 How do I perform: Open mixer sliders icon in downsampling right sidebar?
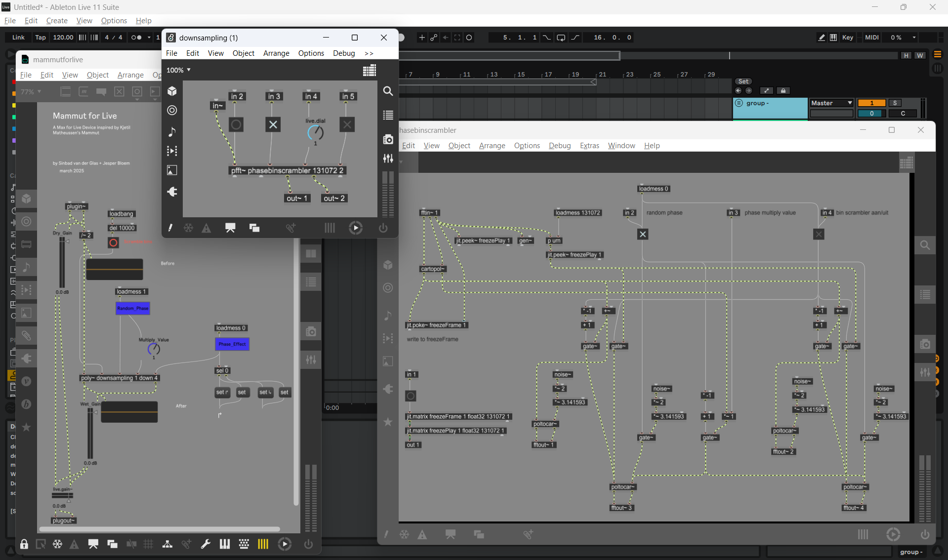click(x=388, y=159)
